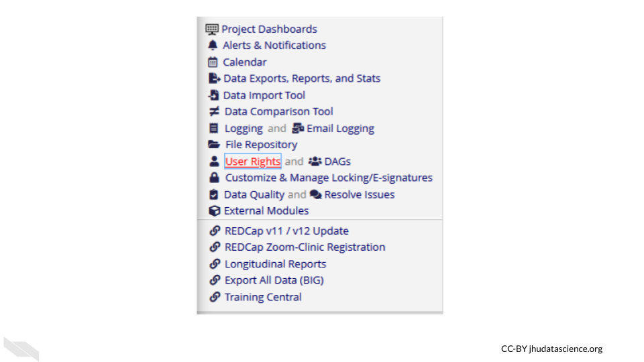The height and width of the screenshot is (362, 644).
Task: Click the Resolve Issues chat bubbles icon
Action: click(315, 194)
